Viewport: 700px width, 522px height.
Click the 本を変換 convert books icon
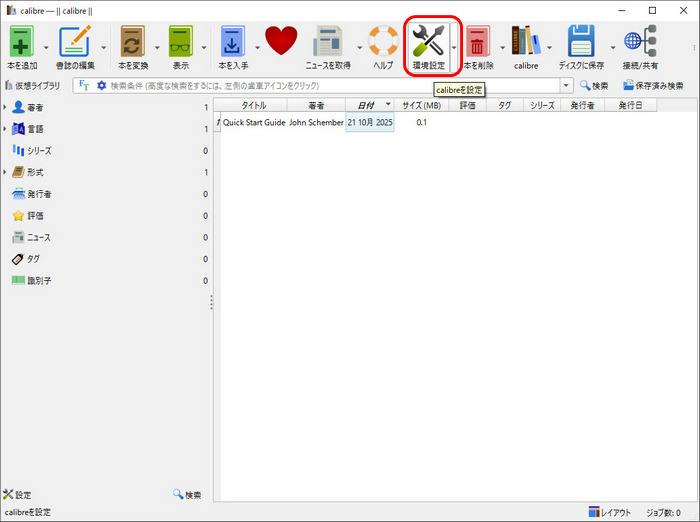[132, 42]
